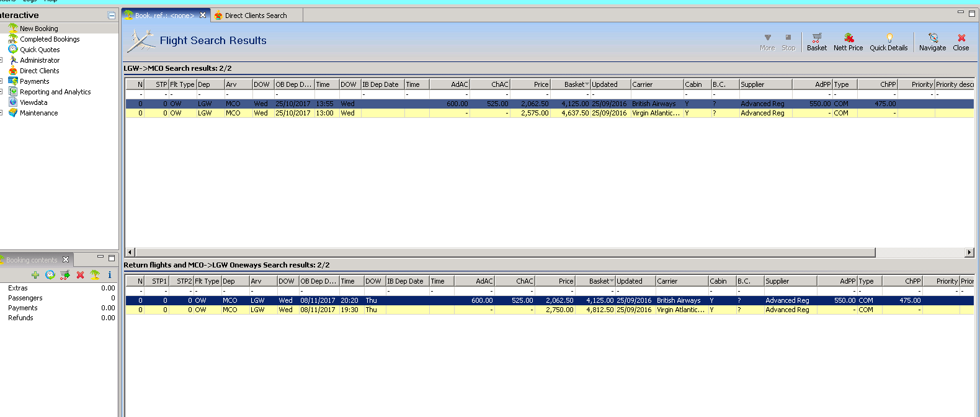Click the Stop toolbar icon

tap(788, 42)
